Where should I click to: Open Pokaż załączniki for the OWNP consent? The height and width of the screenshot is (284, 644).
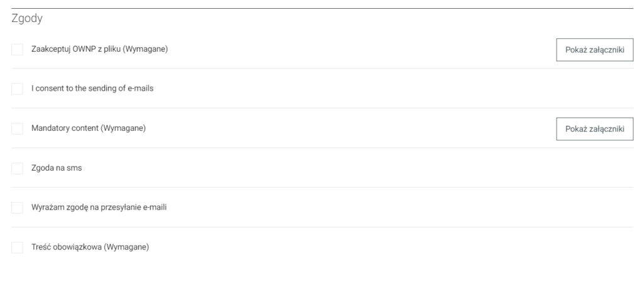pos(594,50)
